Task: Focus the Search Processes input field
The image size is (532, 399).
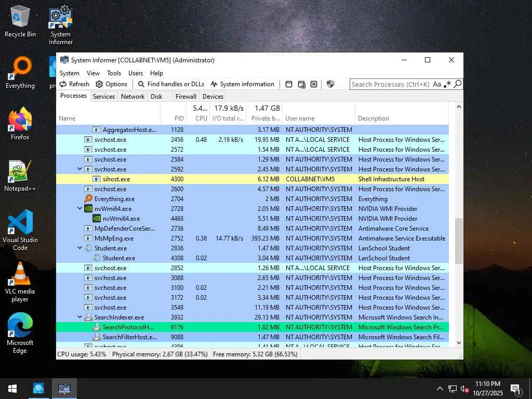Action: [x=391, y=84]
